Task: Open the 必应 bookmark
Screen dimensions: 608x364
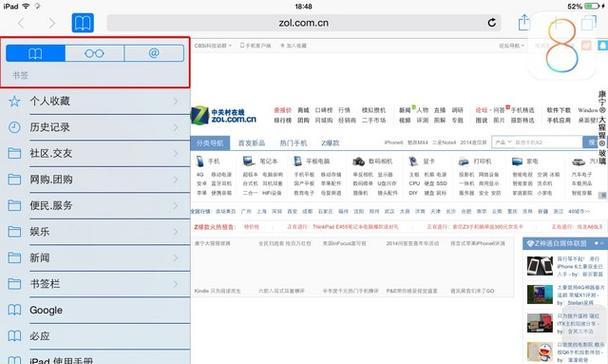Action: 95,336
